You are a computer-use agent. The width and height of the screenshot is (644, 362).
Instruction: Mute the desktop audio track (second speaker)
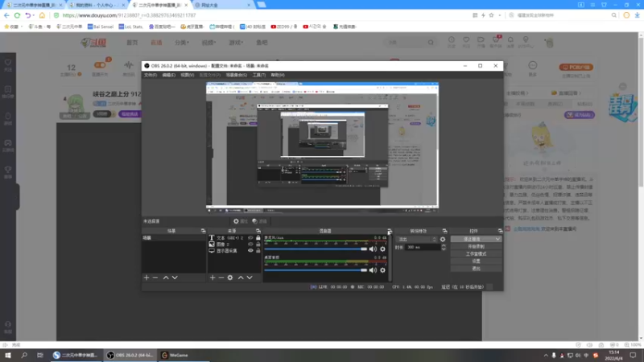[x=373, y=270]
